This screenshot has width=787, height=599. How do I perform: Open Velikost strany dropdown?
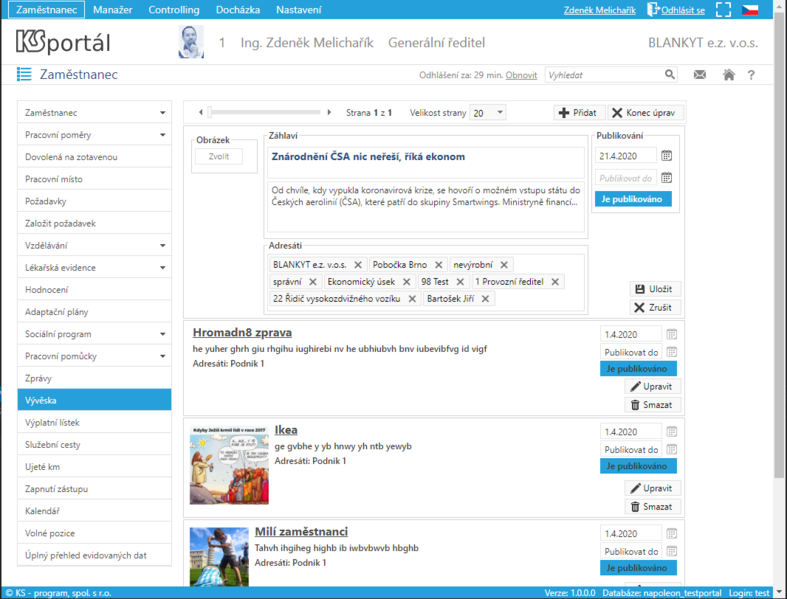tap(487, 113)
